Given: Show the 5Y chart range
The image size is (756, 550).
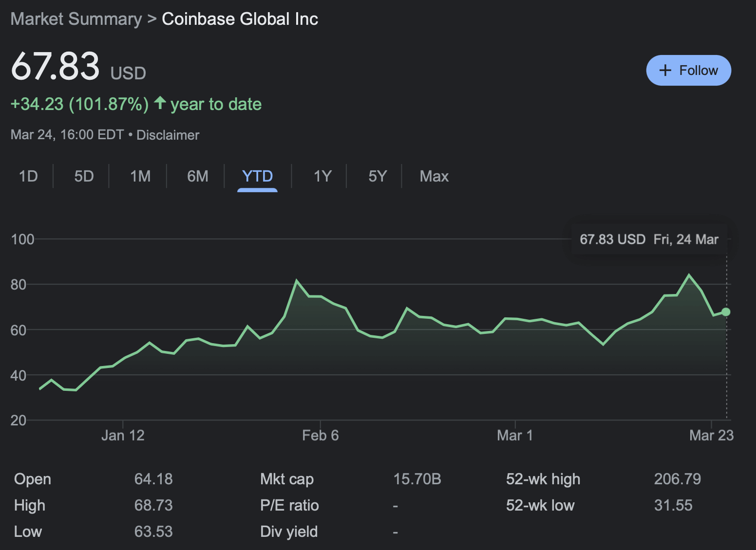Looking at the screenshot, I should (x=378, y=176).
